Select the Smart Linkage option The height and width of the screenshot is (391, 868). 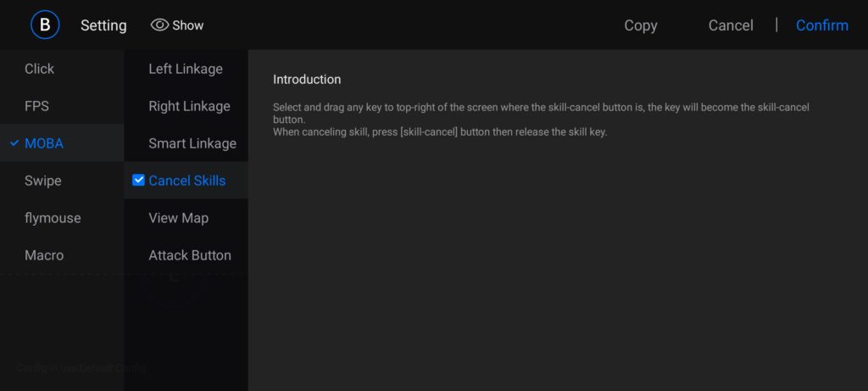pos(192,143)
